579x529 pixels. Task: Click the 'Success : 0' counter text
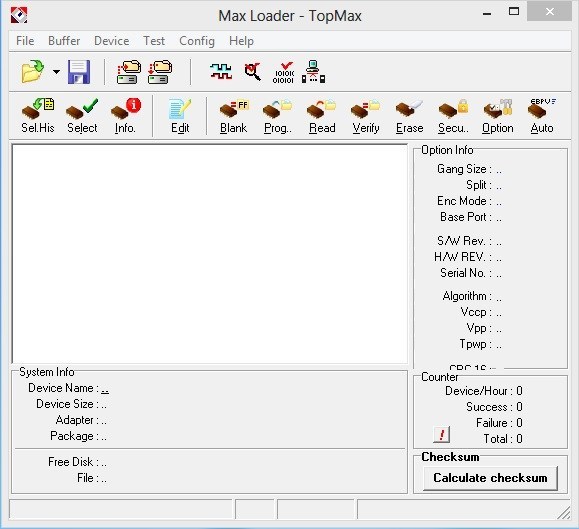pyautogui.click(x=494, y=407)
